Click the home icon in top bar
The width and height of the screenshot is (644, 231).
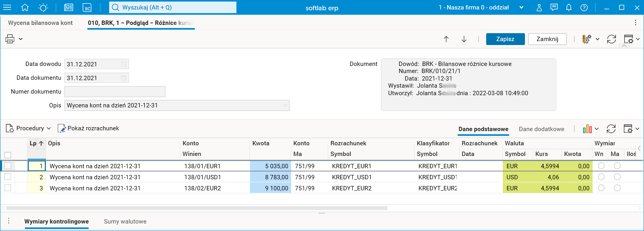(x=25, y=8)
